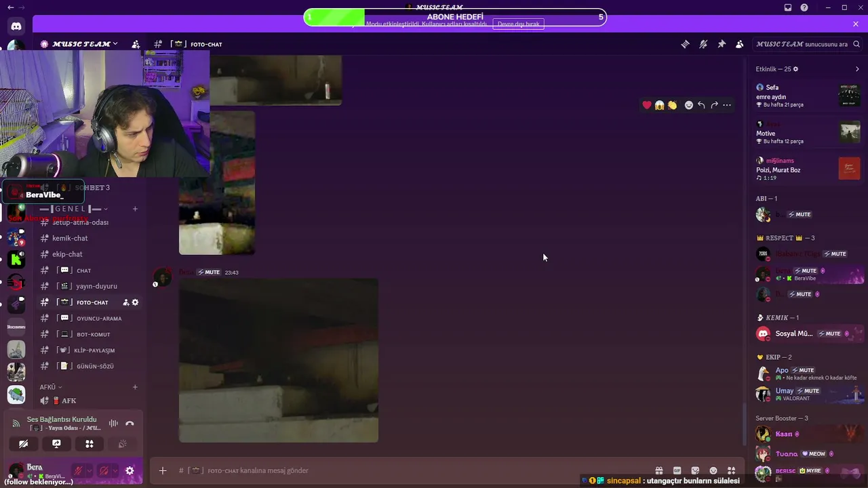Unmute the microphone
The image size is (868, 488).
click(x=79, y=470)
